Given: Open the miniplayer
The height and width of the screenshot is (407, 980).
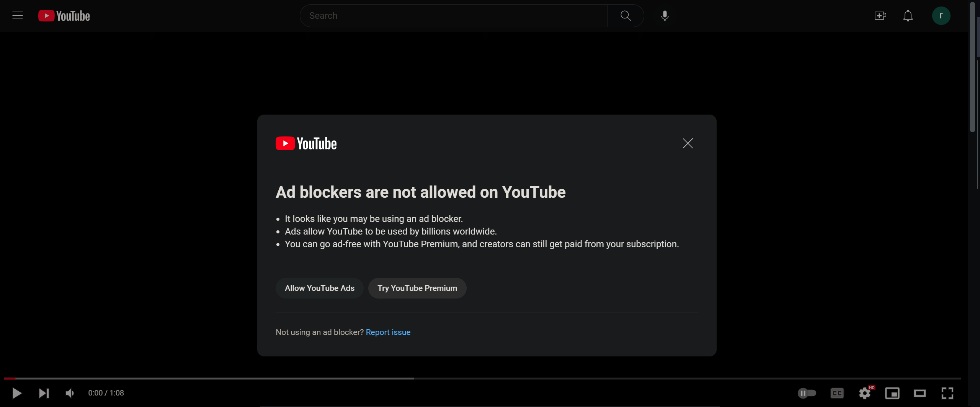Looking at the screenshot, I should (893, 393).
